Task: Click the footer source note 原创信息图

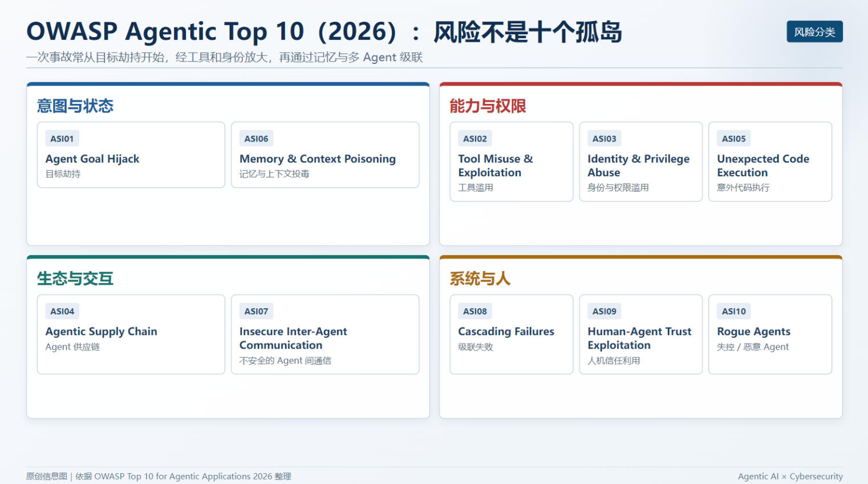Action: (x=159, y=477)
